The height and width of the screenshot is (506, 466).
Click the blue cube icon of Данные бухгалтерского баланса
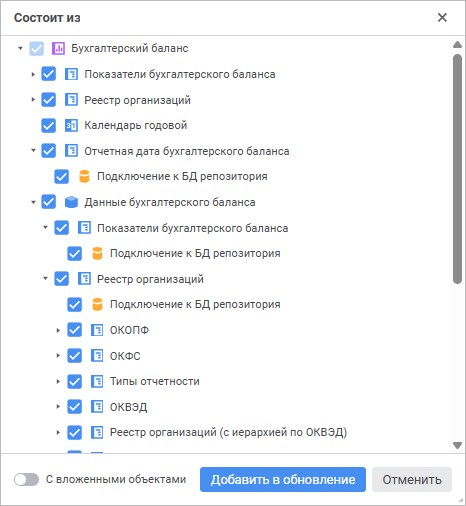point(71,202)
